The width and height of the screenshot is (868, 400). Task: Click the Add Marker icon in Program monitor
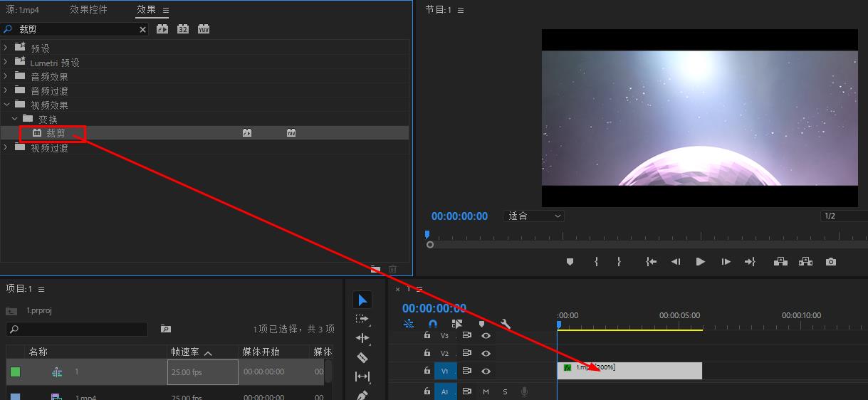(x=570, y=262)
